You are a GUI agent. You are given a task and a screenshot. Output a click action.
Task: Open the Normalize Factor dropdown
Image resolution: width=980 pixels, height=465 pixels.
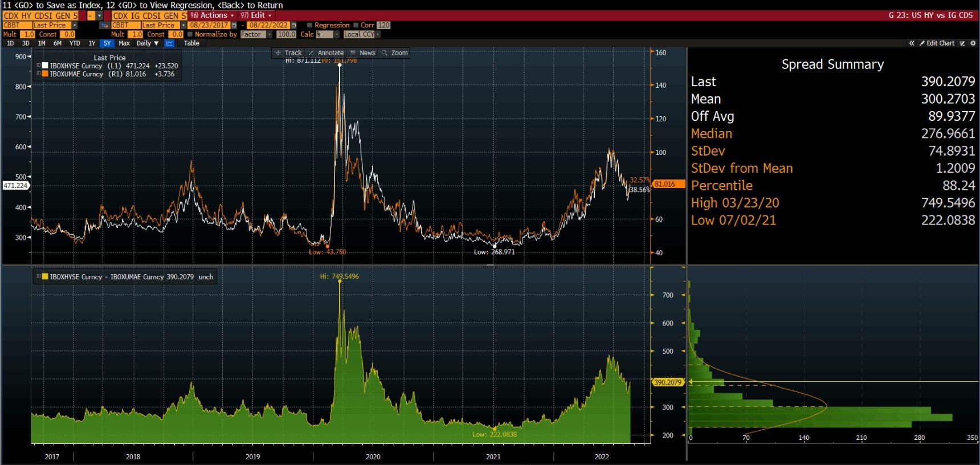269,34
